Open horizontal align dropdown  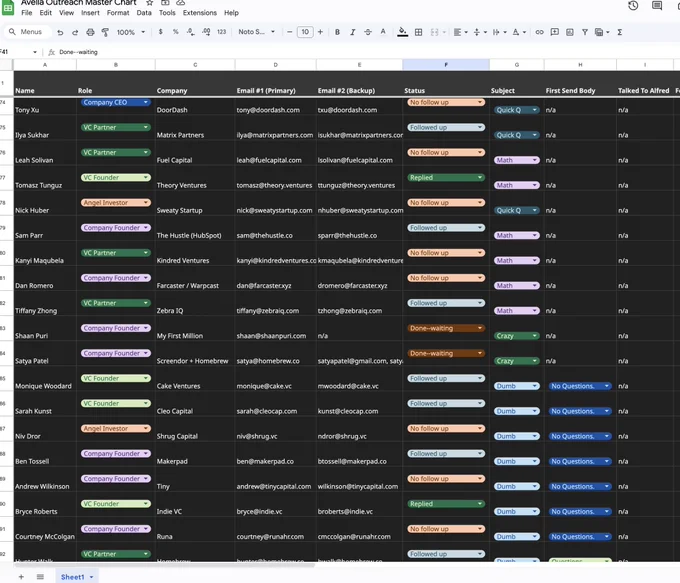[x=460, y=32]
